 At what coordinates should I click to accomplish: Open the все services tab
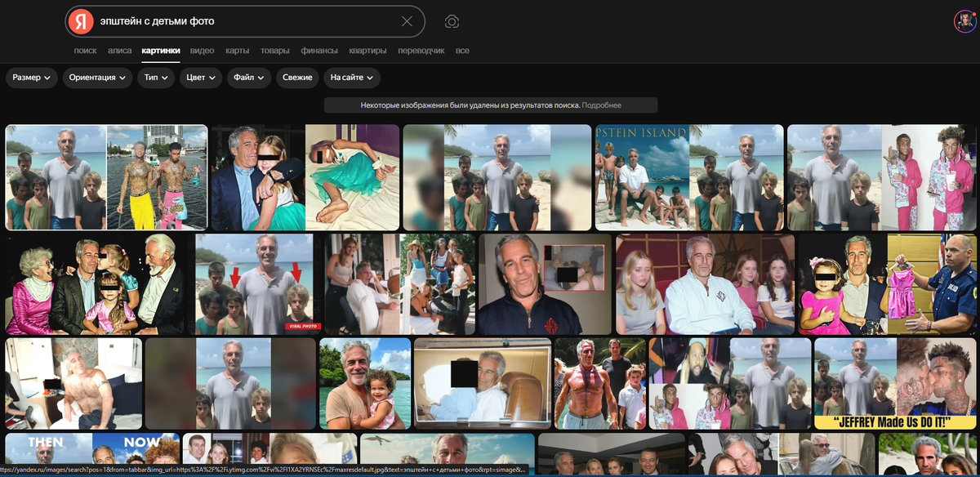pyautogui.click(x=462, y=51)
